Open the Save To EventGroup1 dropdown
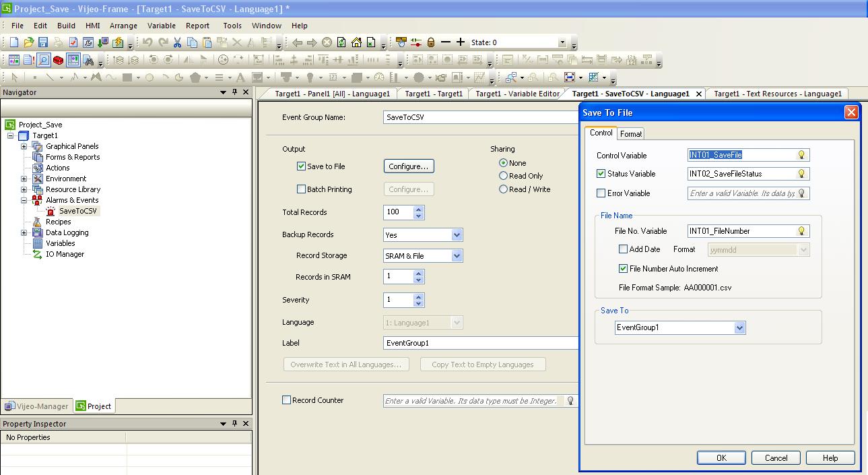868x475 pixels. (739, 328)
